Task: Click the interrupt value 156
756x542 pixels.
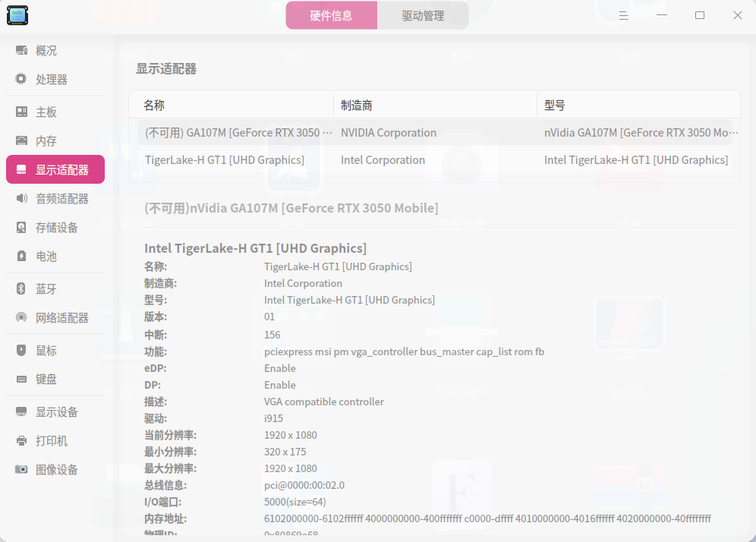Action: (272, 335)
